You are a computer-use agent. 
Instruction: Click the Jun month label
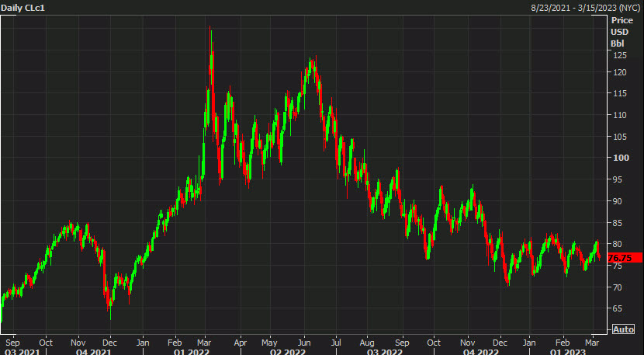click(304, 343)
